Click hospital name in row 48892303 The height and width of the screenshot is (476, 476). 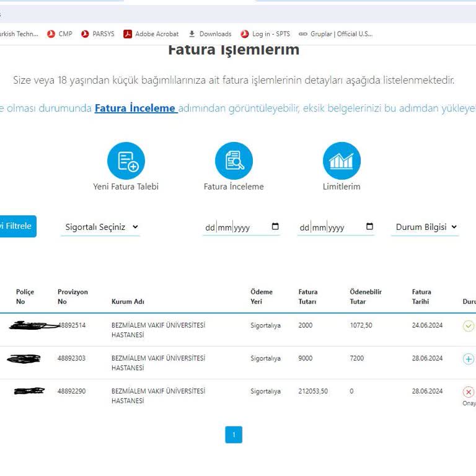pyautogui.click(x=159, y=363)
